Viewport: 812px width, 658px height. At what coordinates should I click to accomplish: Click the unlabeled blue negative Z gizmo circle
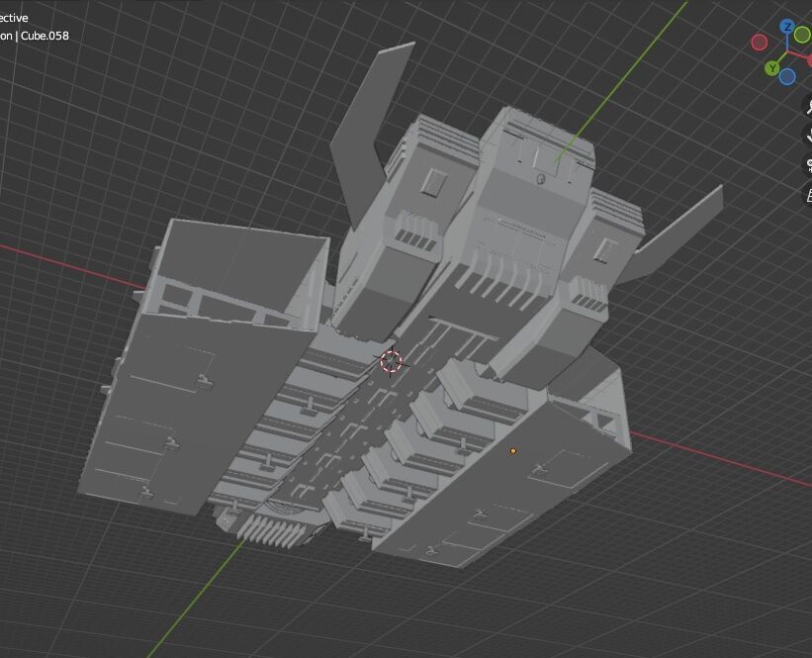pos(787,76)
